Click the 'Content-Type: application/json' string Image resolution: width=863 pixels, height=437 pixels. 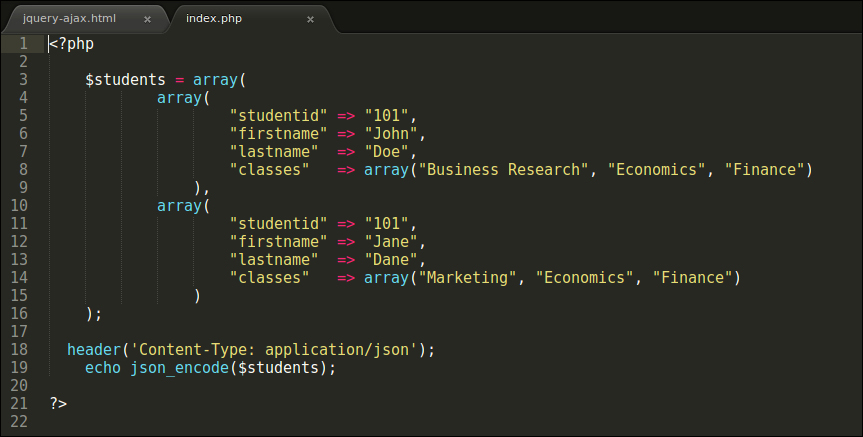click(x=274, y=349)
